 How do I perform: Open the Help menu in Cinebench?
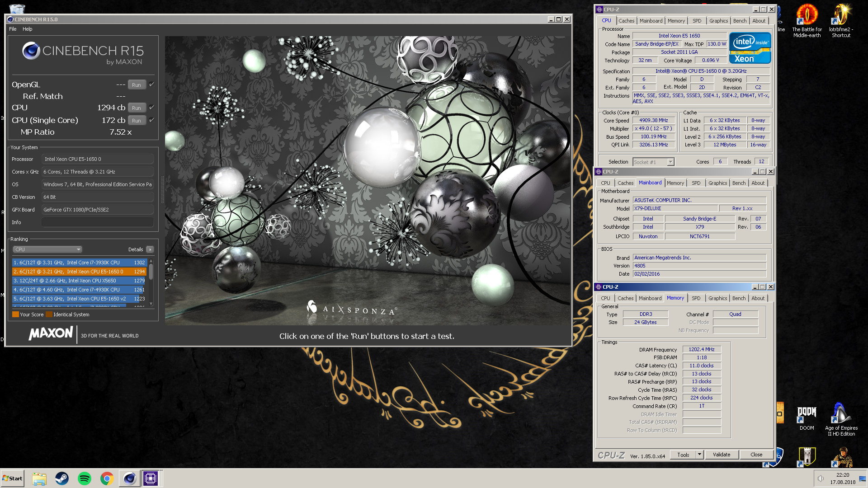coord(28,29)
